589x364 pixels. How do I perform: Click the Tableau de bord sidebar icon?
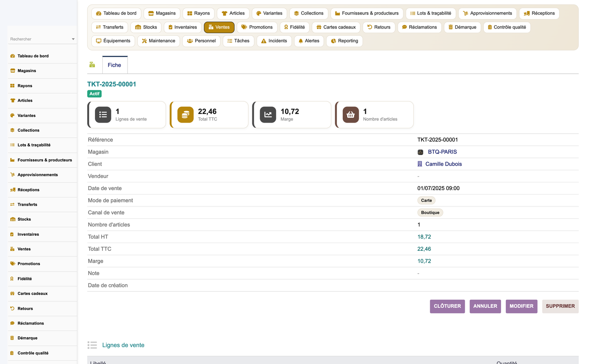(13, 56)
